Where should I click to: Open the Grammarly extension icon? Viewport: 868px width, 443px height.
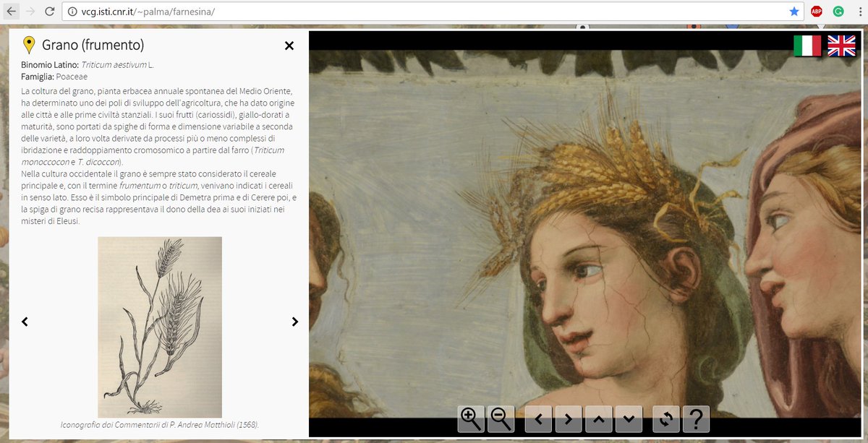pos(838,12)
